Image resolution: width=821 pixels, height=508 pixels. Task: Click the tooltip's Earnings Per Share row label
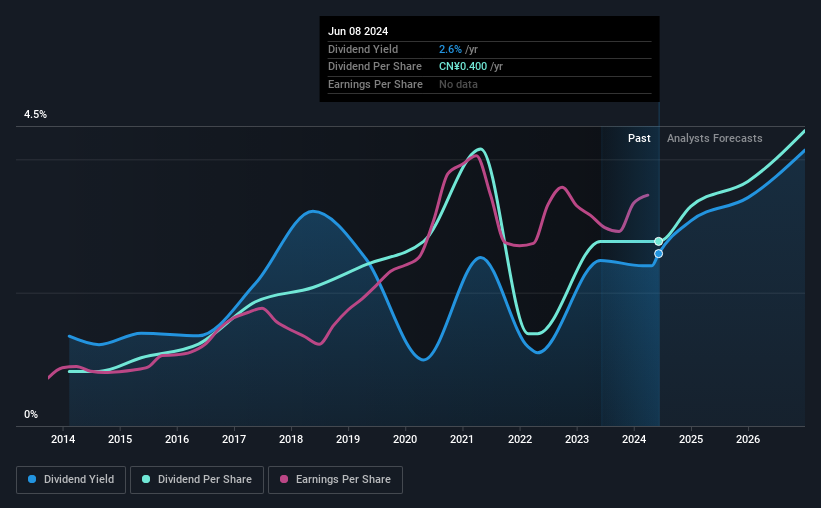375,84
